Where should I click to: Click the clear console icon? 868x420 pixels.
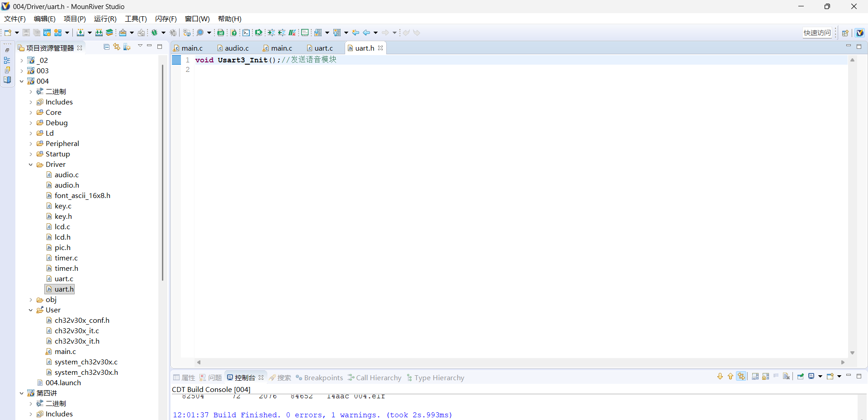pyautogui.click(x=786, y=377)
